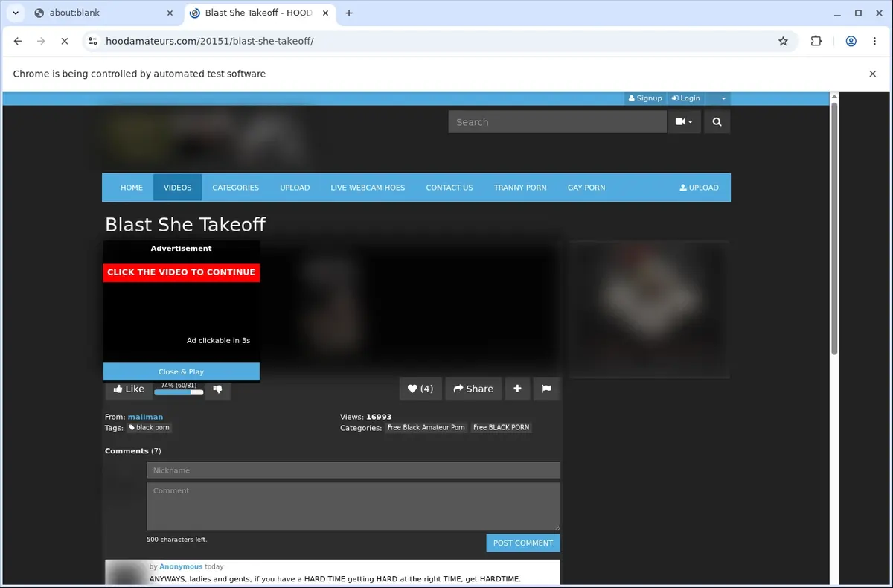Click the thumbs-up Like button
The width and height of the screenshot is (893, 588).
129,389
